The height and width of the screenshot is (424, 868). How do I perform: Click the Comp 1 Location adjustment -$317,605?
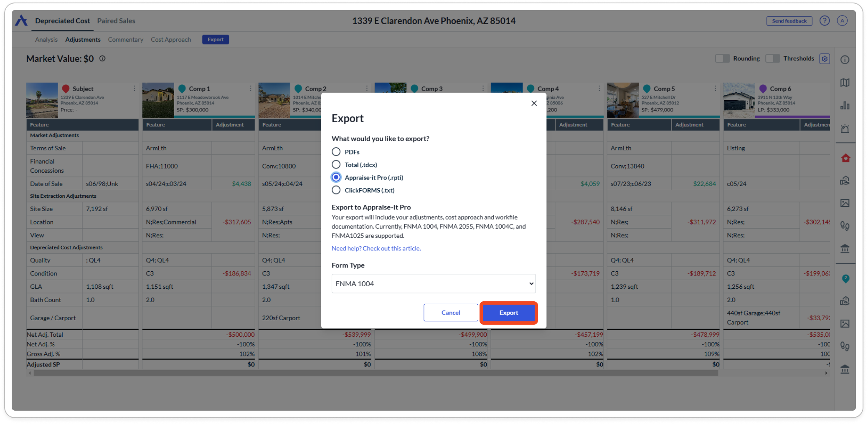[237, 222]
